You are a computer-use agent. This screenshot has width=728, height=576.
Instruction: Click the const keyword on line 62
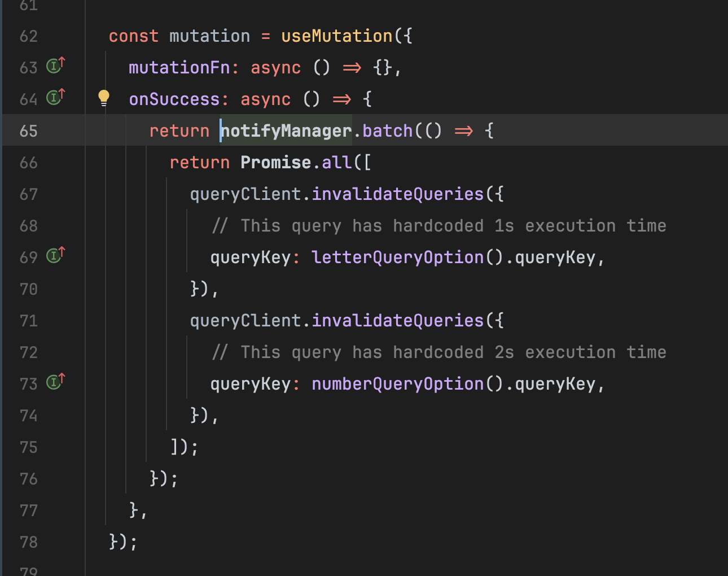coord(134,36)
